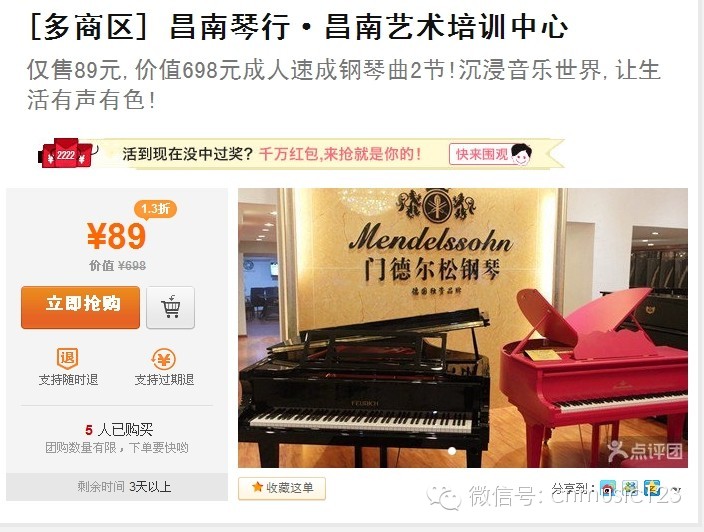Expand more share options arrow
Viewport: 704px width, 532px height.
click(x=675, y=489)
